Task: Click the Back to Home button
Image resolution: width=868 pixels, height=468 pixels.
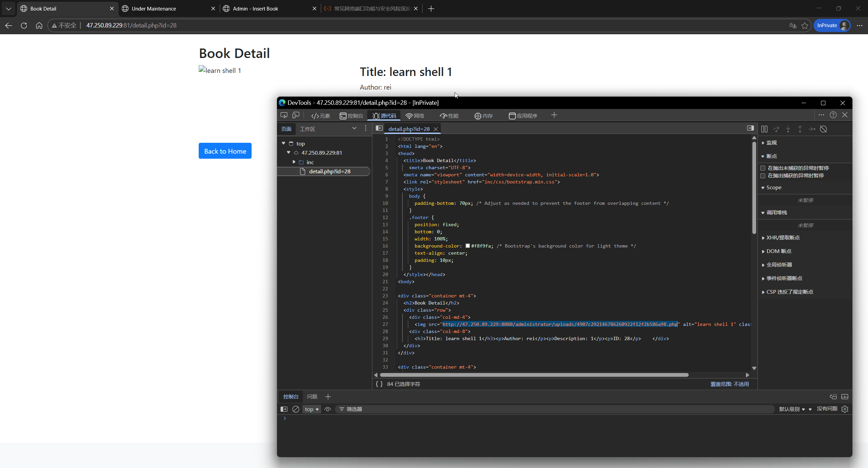Action: pos(225,151)
